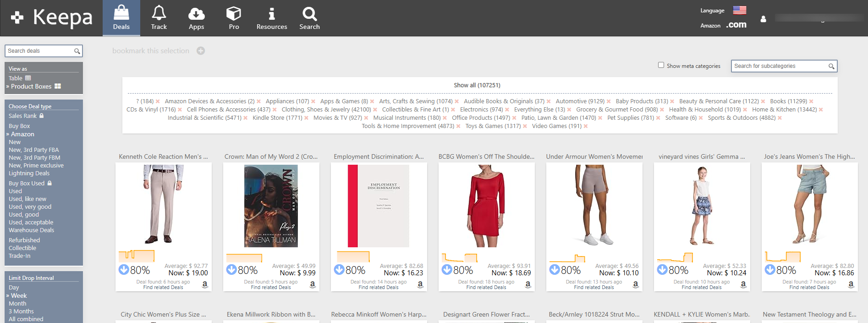Open the Search magnifier in top navigation

pos(310,14)
